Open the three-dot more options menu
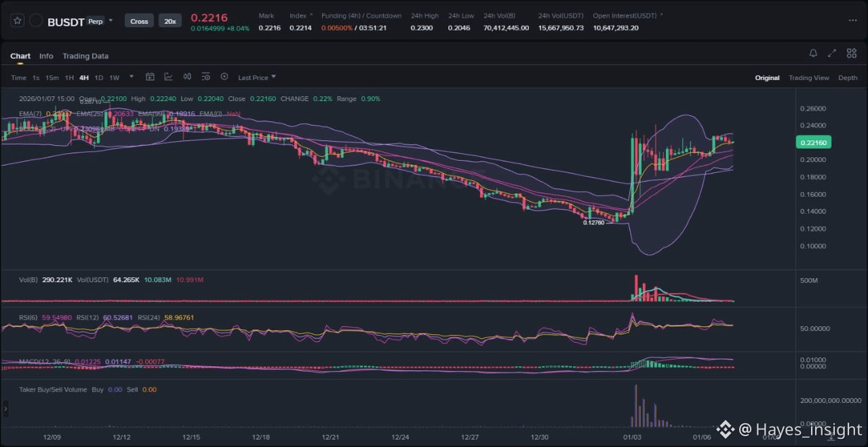 pyautogui.click(x=852, y=20)
